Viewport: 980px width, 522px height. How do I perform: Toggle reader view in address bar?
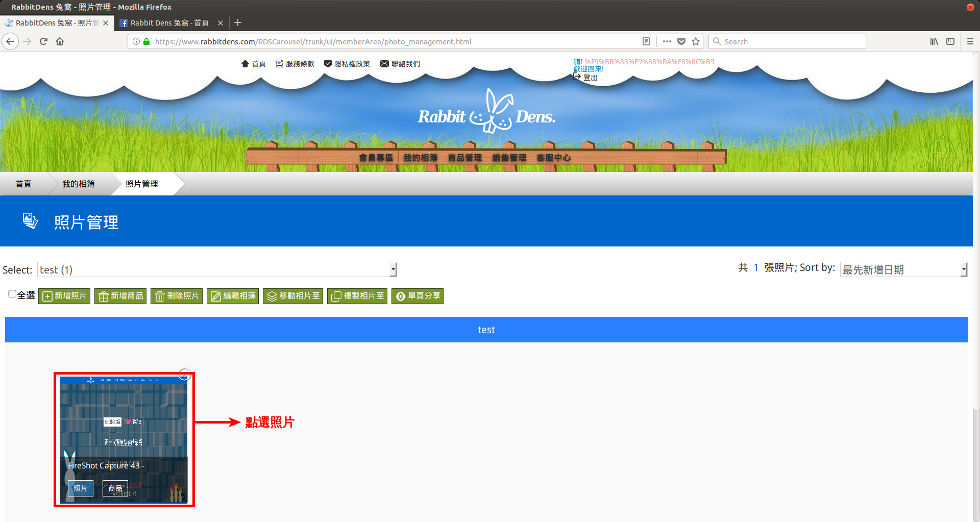click(646, 41)
